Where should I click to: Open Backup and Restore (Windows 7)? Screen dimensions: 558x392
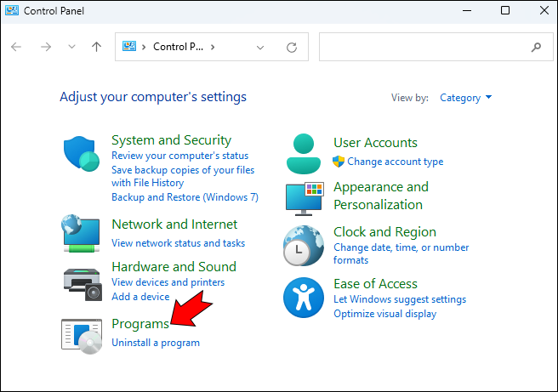pyautogui.click(x=185, y=197)
